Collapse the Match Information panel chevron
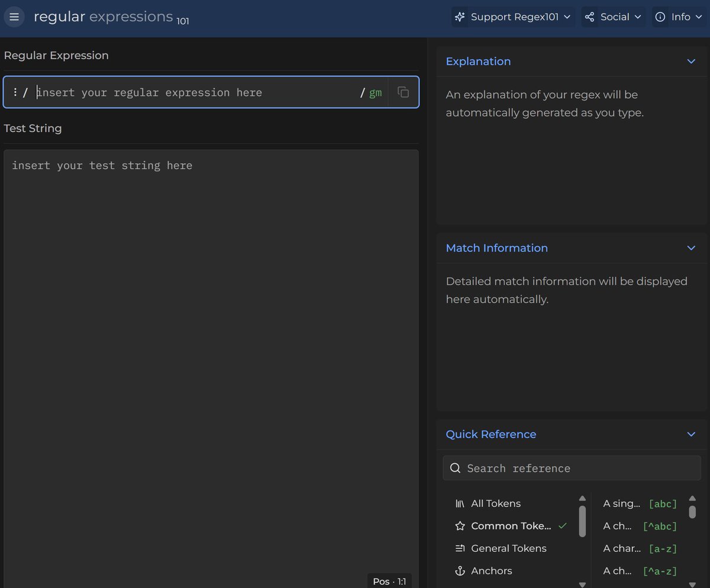The image size is (710, 588). pyautogui.click(x=691, y=248)
